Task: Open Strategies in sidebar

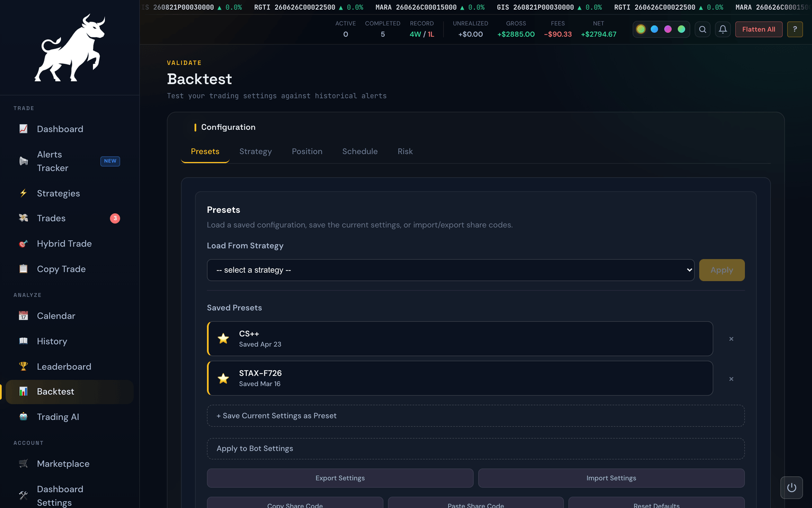Action: (70, 193)
